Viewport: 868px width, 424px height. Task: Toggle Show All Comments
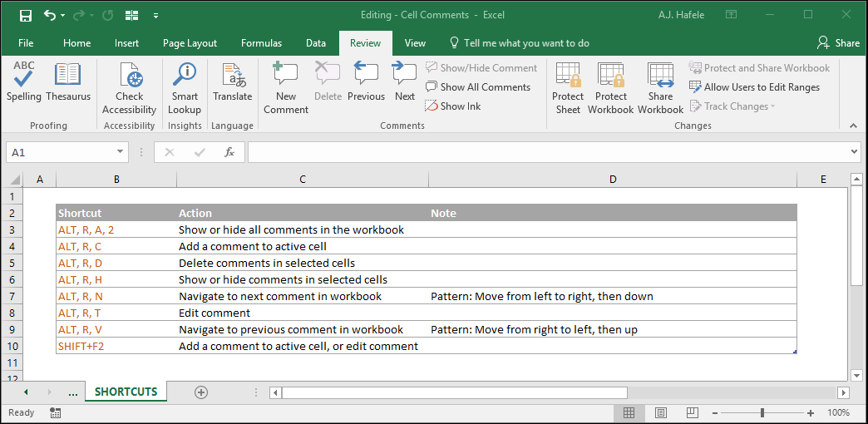click(x=478, y=87)
